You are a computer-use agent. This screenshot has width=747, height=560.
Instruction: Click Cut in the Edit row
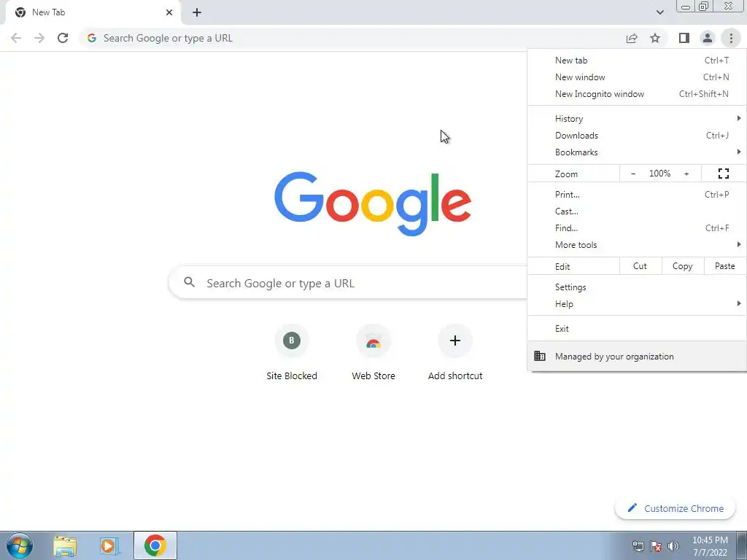tap(640, 266)
